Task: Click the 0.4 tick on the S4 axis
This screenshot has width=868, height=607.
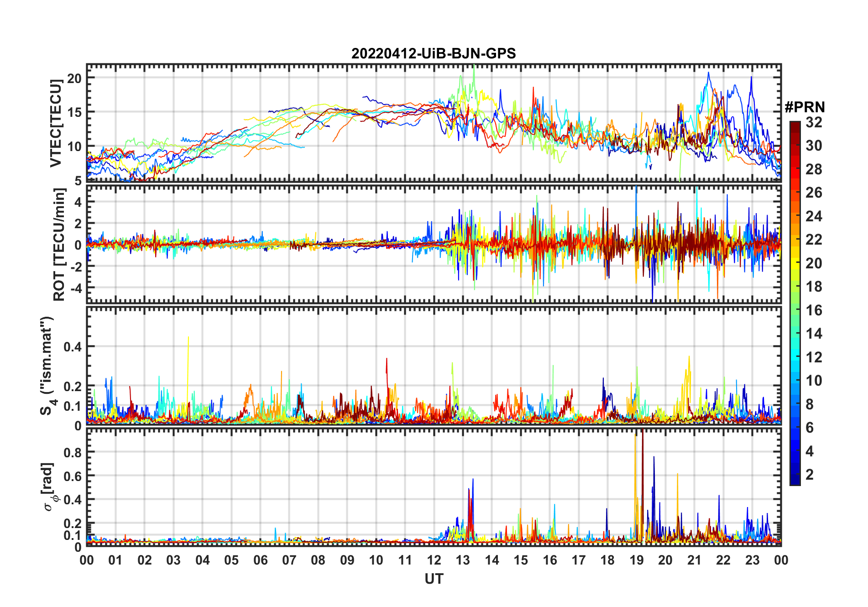Action: tap(73, 347)
